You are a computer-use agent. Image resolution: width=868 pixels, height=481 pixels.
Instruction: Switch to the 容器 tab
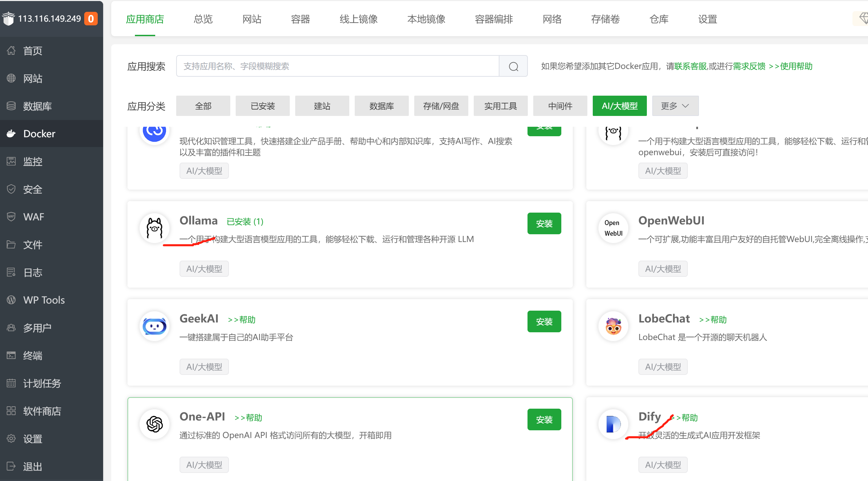pyautogui.click(x=300, y=19)
